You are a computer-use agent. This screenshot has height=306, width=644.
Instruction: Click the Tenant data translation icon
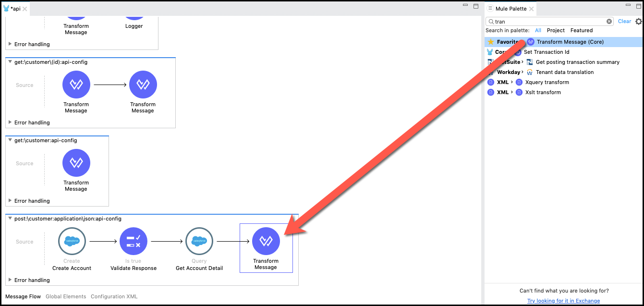click(x=530, y=72)
